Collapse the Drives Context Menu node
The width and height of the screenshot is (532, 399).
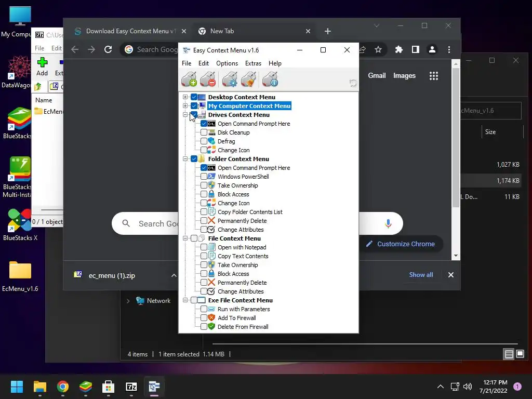coord(185,115)
